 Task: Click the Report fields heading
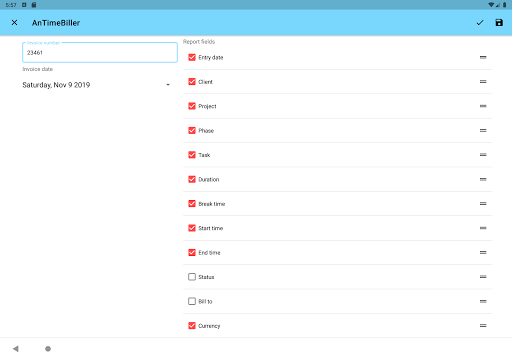199,42
